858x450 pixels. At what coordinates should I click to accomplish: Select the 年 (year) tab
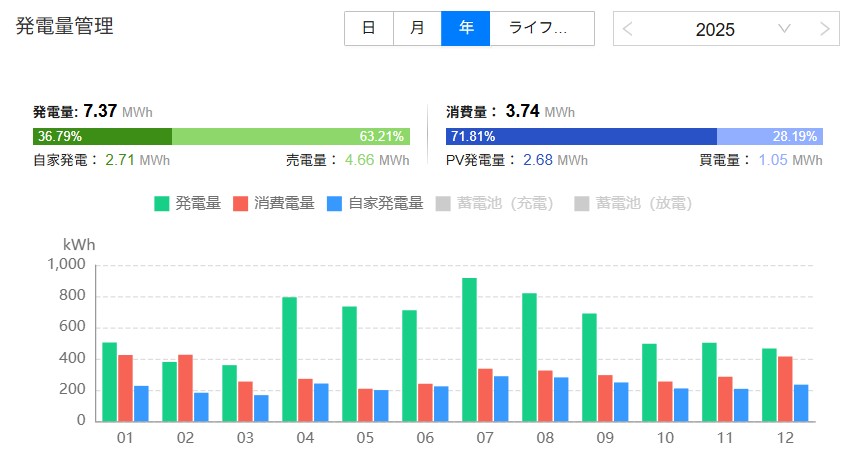(466, 28)
